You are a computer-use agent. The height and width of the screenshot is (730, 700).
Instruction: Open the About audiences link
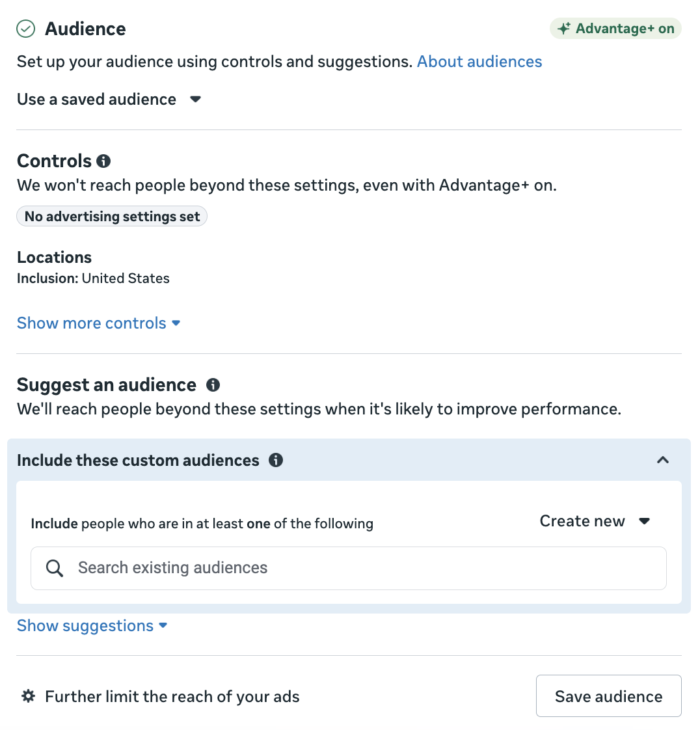479,62
